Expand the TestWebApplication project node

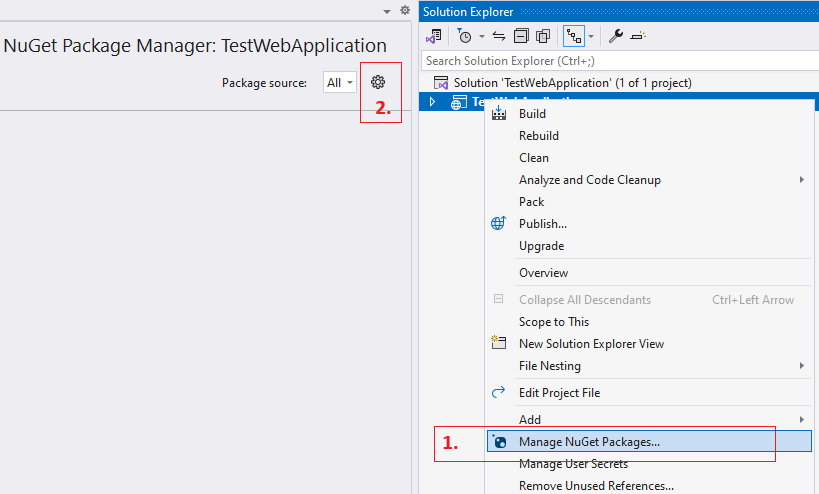[x=432, y=101]
